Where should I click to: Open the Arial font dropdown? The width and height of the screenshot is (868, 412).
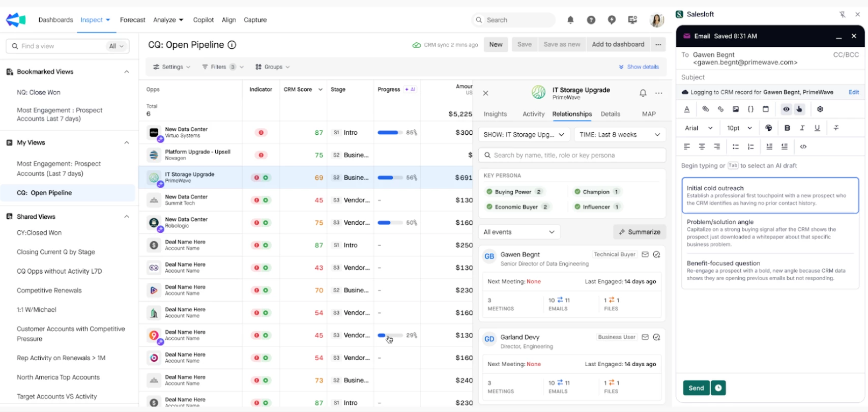pyautogui.click(x=699, y=128)
